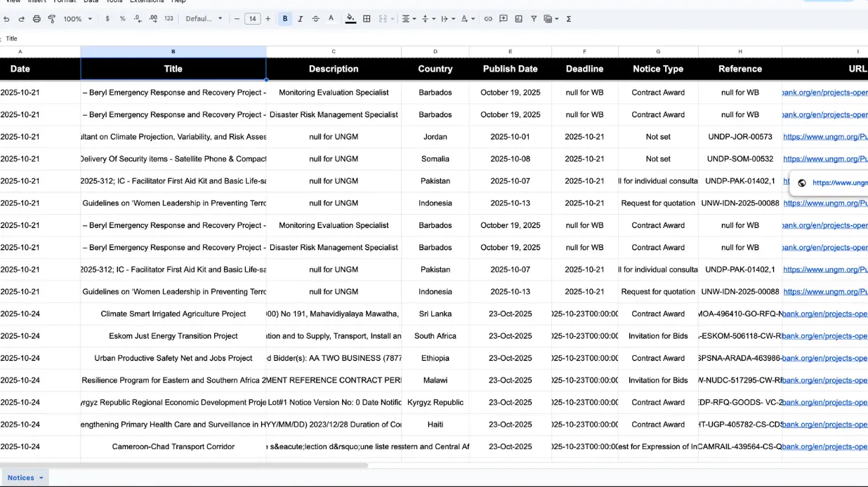Click the insert link icon
This screenshot has height=487, width=868.
tap(488, 19)
